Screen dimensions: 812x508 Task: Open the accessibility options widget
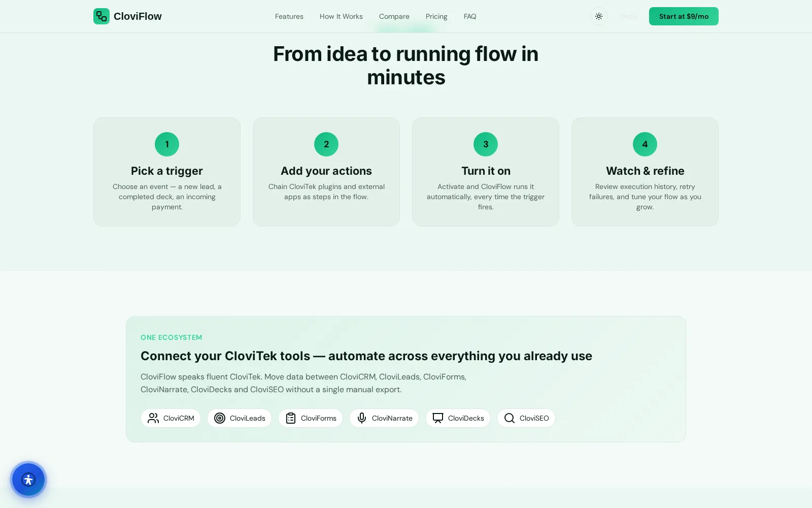click(28, 479)
